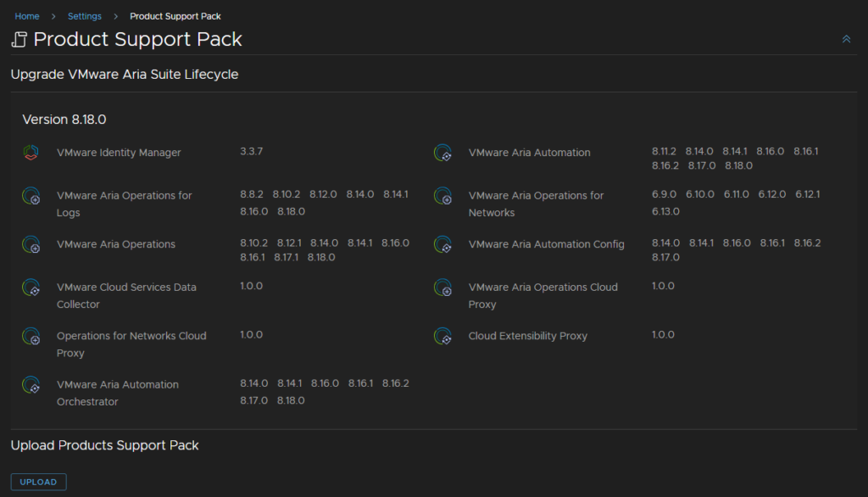Click the 'Version 8.18.0' heading
868x497 pixels.
pos(64,120)
